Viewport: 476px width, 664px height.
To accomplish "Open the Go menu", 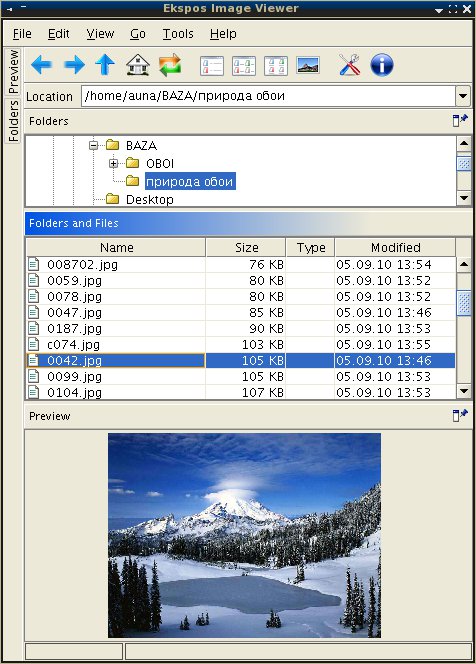I will pos(138,34).
